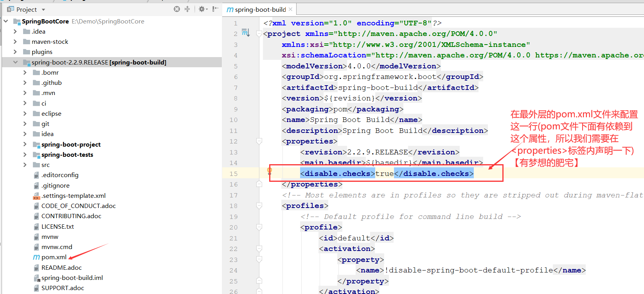Select SUPPORT.adoc file
This screenshot has width=644, height=294.
63,288
